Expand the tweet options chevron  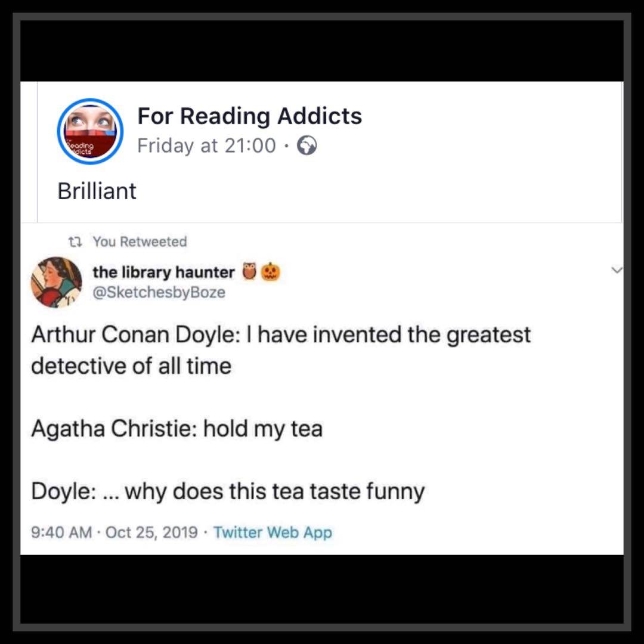(x=617, y=270)
